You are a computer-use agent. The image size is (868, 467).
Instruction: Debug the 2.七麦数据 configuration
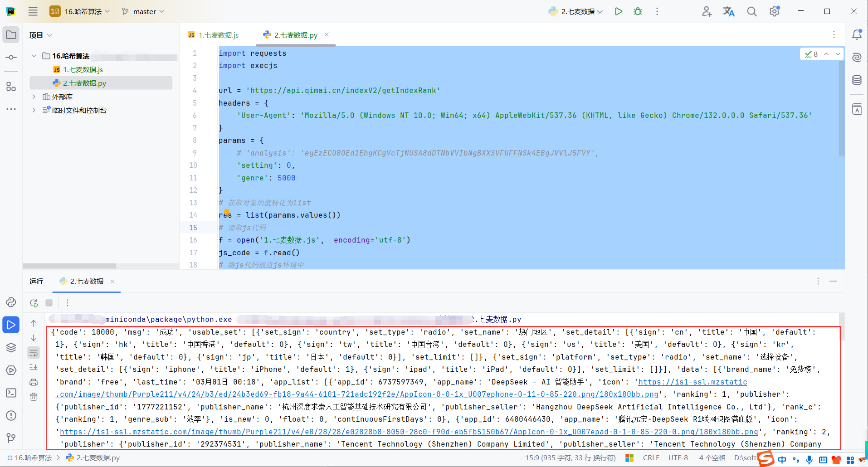(x=638, y=11)
